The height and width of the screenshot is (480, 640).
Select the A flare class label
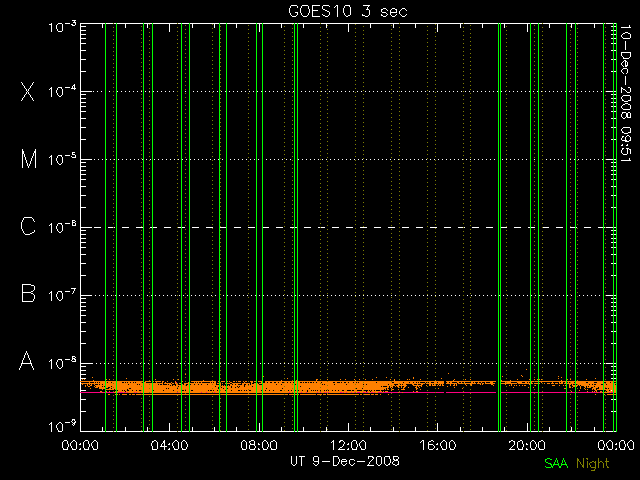pos(27,361)
